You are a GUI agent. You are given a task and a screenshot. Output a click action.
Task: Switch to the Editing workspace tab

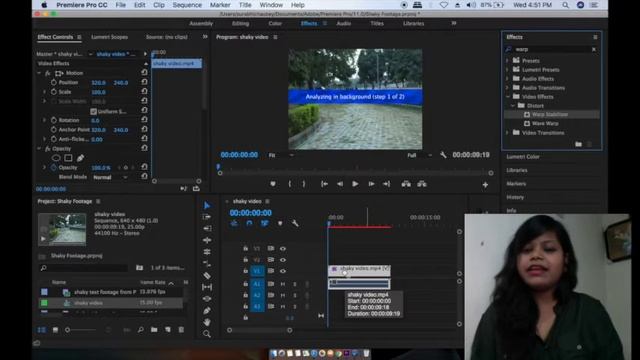pyautogui.click(x=240, y=23)
